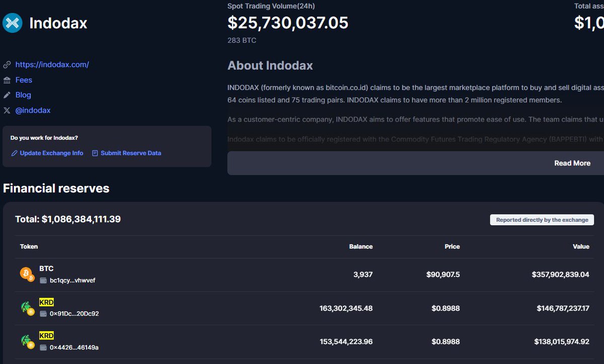Screen dimensions: 604x364
Task: Select the wallet address 0x91Dc...20Dc92
Action: click(x=74, y=314)
